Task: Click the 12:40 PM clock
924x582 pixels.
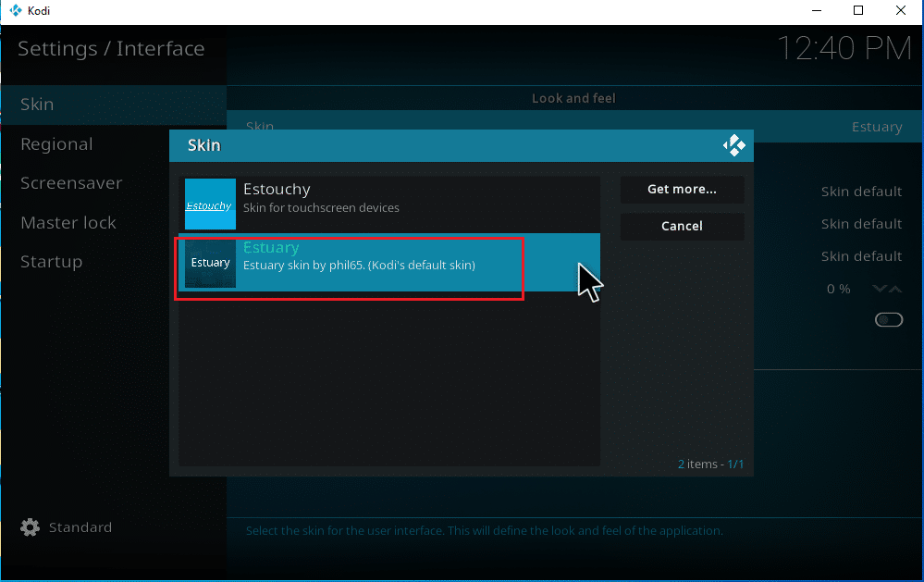Action: (844, 48)
